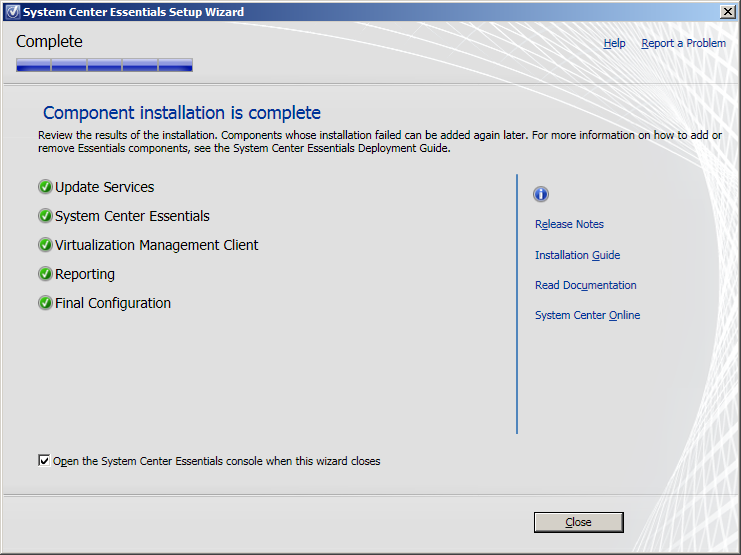
Task: Click the Component installation is complete heading
Action: 182,113
